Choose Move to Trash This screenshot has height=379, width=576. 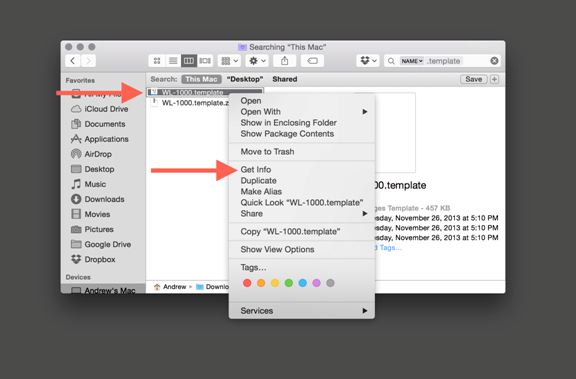click(x=302, y=152)
